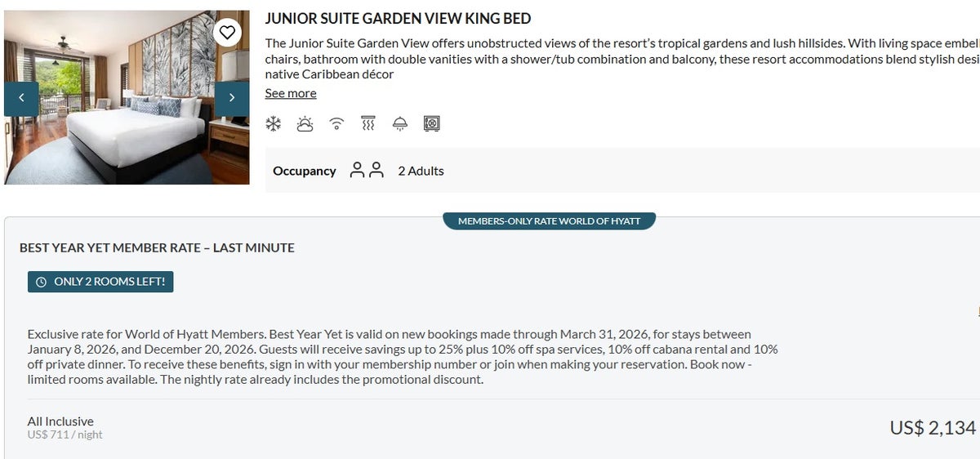Click the heating amenity icon
This screenshot has width=980, height=459.
[x=368, y=124]
